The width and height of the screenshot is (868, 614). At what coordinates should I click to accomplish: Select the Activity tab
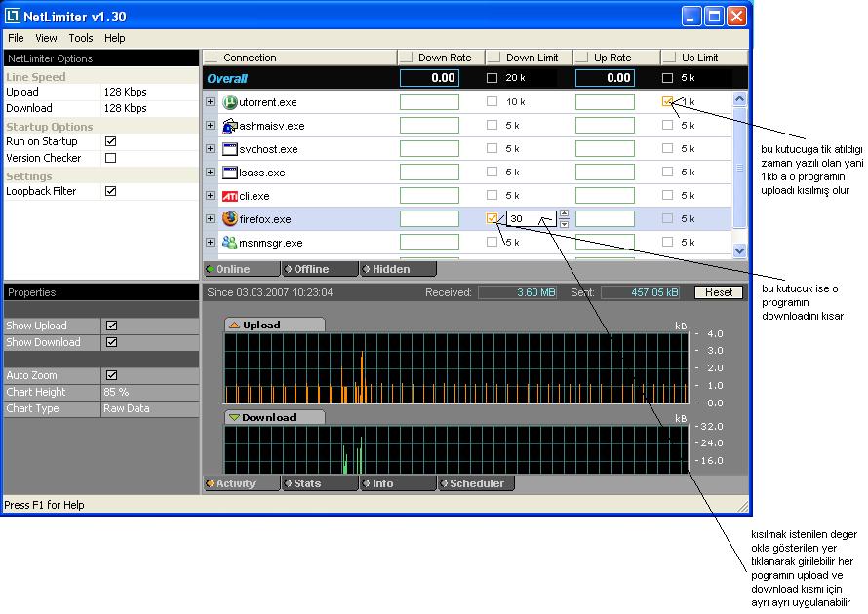coord(242,483)
